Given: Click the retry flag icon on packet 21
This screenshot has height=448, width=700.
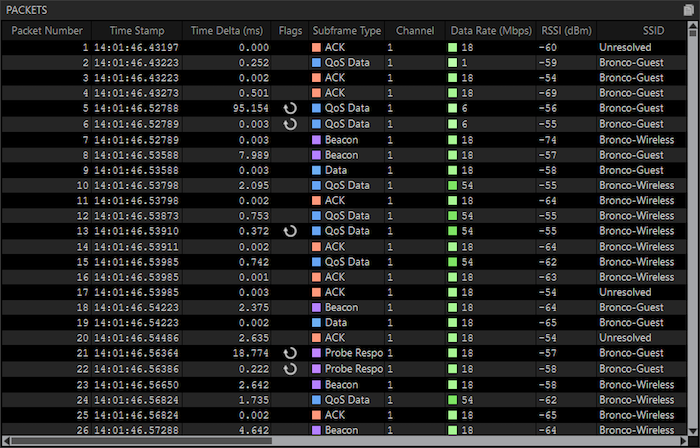Looking at the screenshot, I should pos(290,353).
